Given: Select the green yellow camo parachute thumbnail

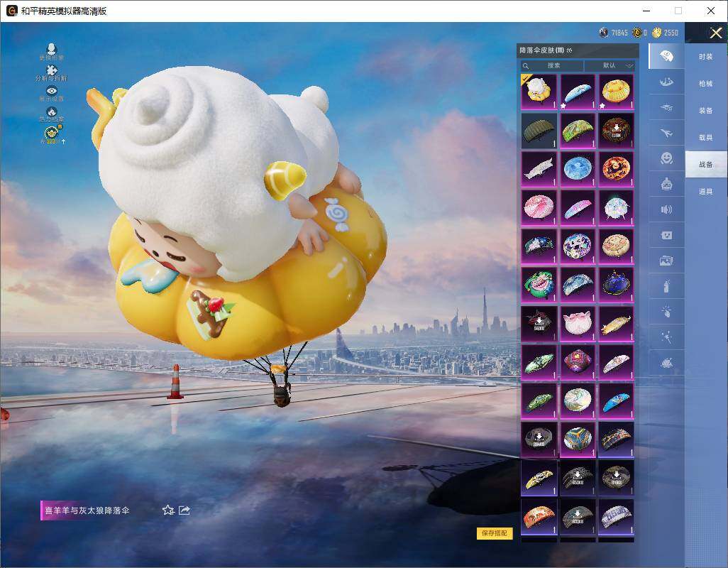Looking at the screenshot, I should click(578, 131).
